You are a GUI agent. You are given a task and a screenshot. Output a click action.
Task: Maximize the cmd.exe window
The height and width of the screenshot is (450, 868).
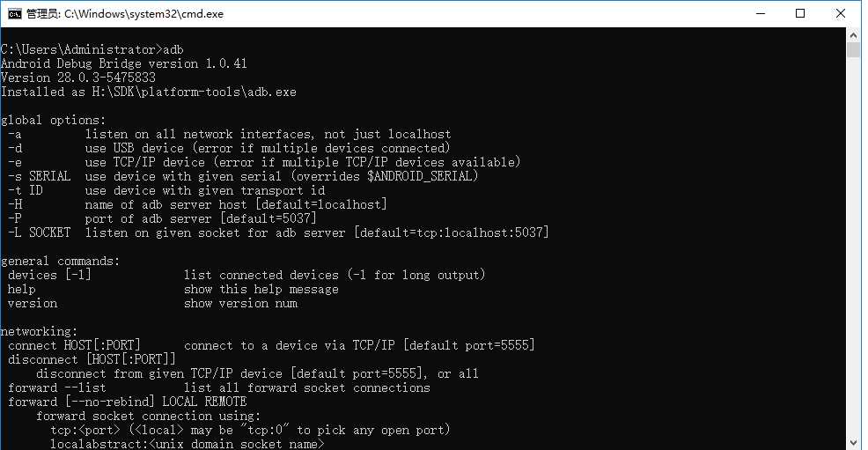coord(800,13)
